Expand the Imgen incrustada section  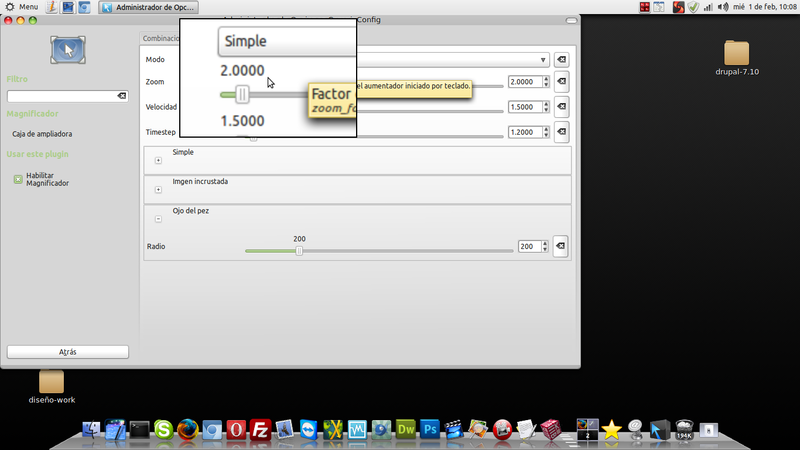pyautogui.click(x=158, y=189)
